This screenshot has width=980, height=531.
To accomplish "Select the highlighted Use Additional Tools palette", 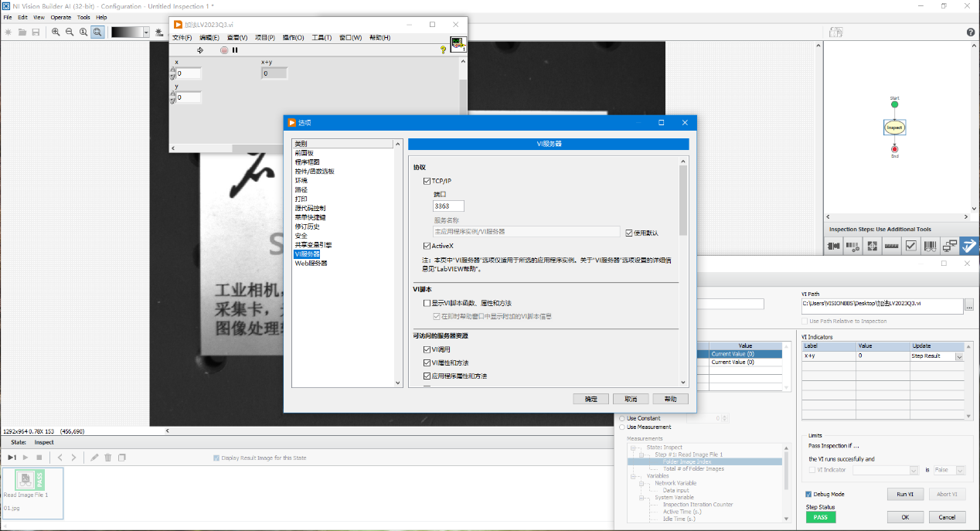I will [969, 247].
